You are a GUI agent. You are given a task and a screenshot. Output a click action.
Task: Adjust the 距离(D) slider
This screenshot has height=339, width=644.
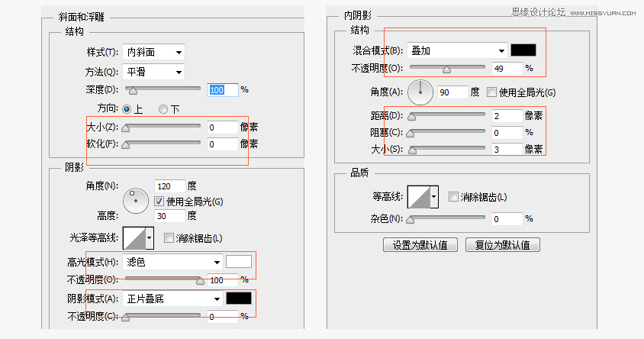click(446, 116)
